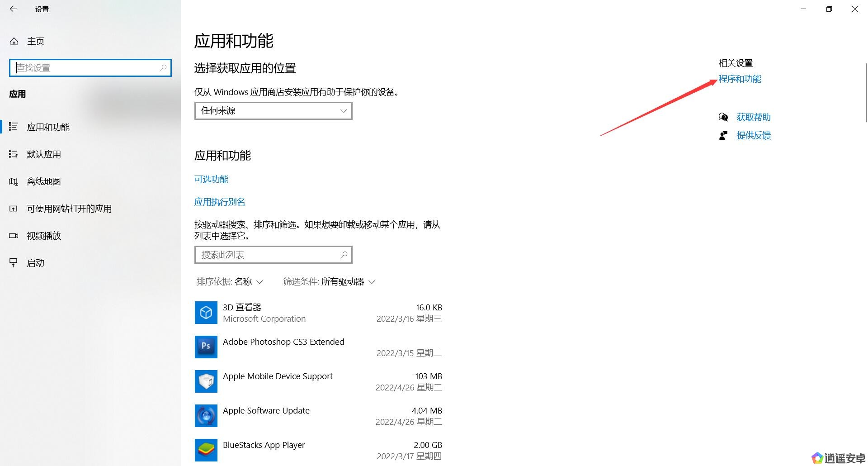Screen dimensions: 868x466
Task: Click the Apple Software Update icon
Action: [x=206, y=416]
